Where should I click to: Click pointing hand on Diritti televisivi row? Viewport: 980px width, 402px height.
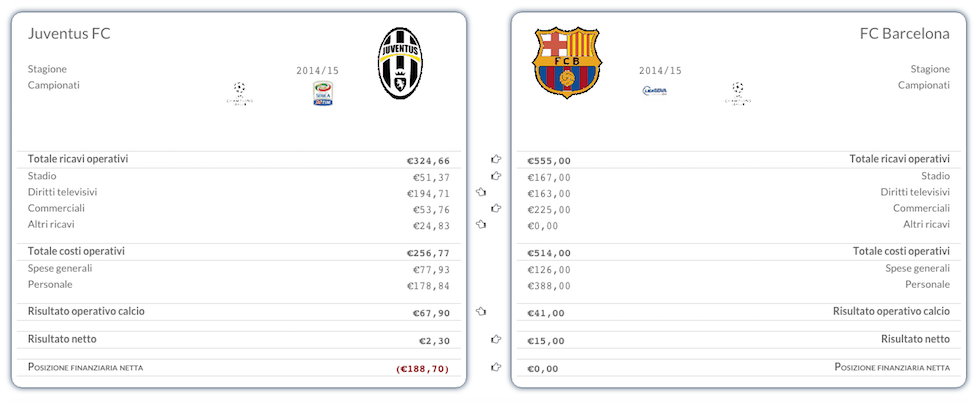tap(481, 192)
